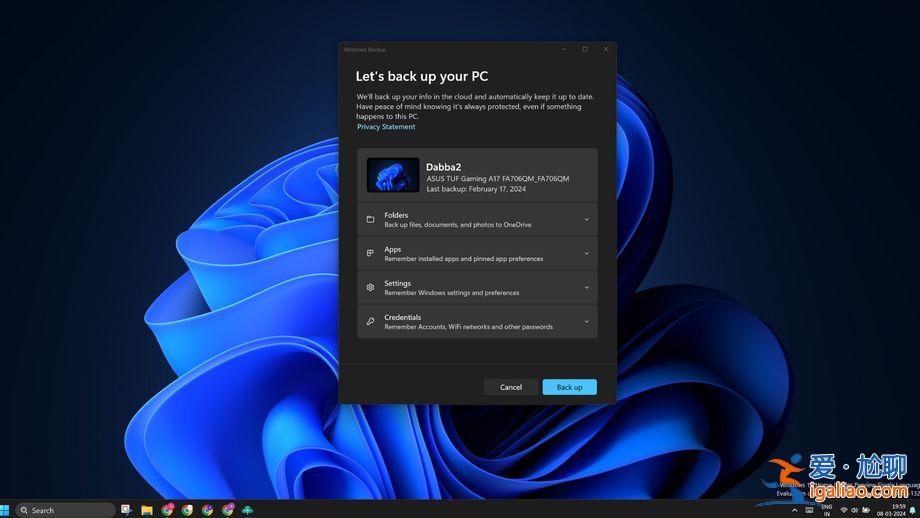Open the taskbar clock and date
The width and height of the screenshot is (920, 518).
click(x=892, y=510)
